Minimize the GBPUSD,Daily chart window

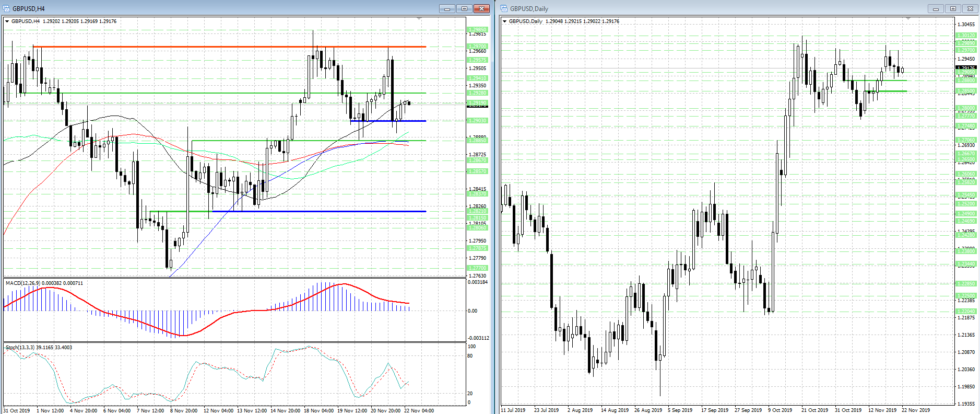coord(936,8)
